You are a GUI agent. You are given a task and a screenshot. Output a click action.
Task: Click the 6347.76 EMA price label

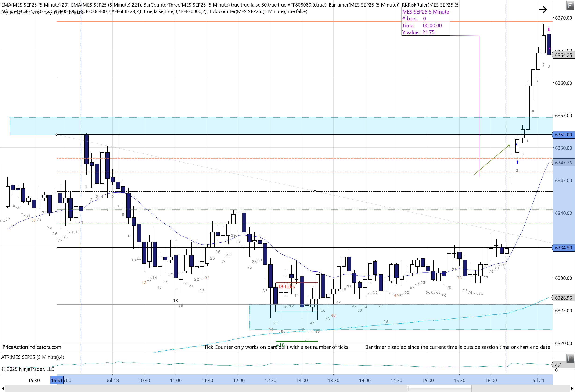click(x=563, y=163)
